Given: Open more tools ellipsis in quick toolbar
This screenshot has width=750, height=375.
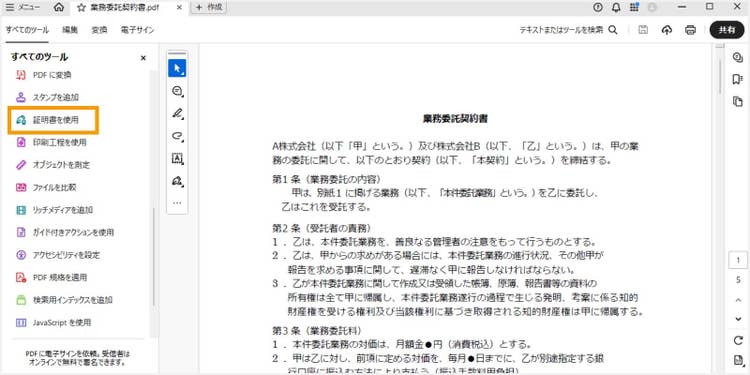Looking at the screenshot, I should pos(177,203).
